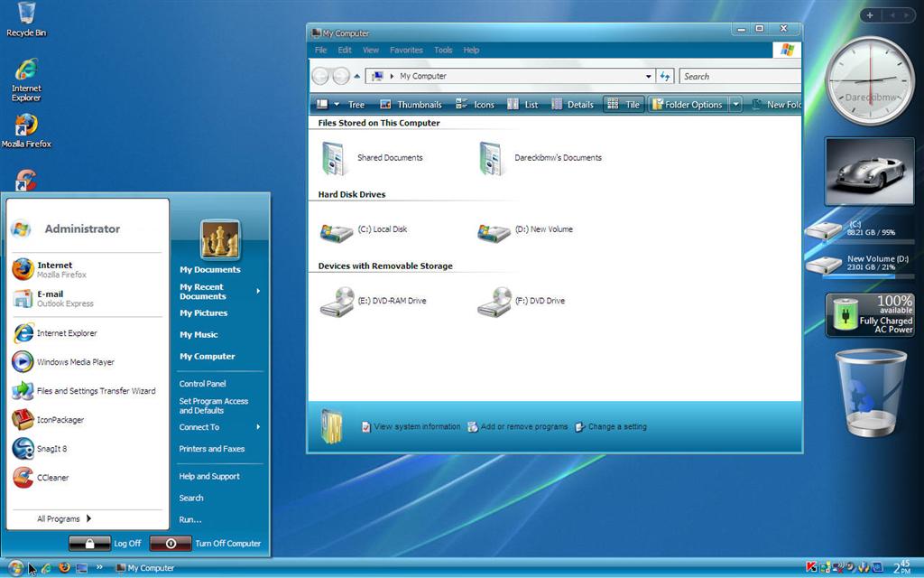Switch to Thumbnails view

411,105
